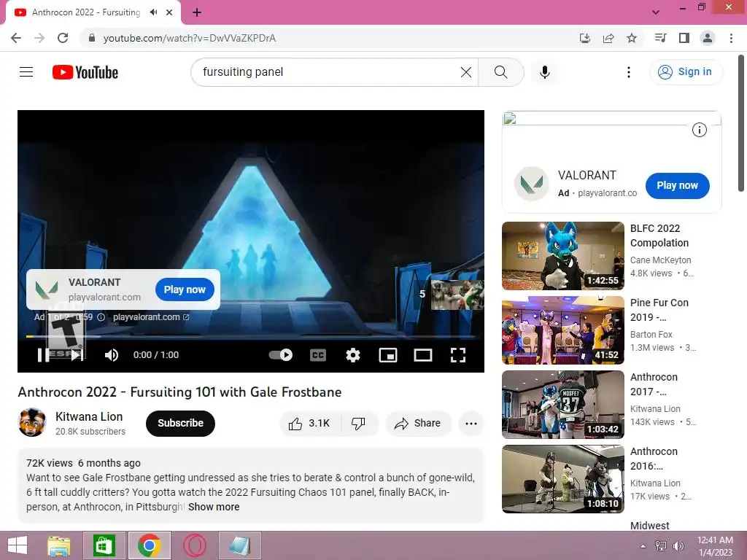Click the Sign in button

click(x=686, y=72)
